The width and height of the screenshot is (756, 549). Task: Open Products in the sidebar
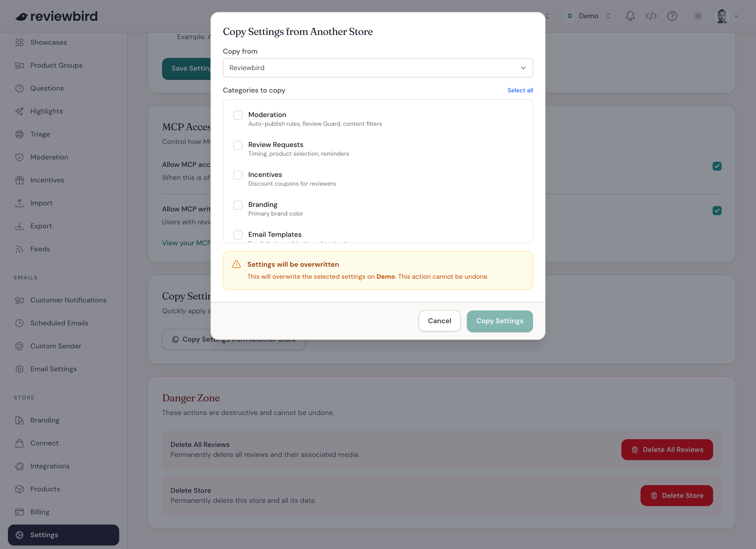pos(45,489)
